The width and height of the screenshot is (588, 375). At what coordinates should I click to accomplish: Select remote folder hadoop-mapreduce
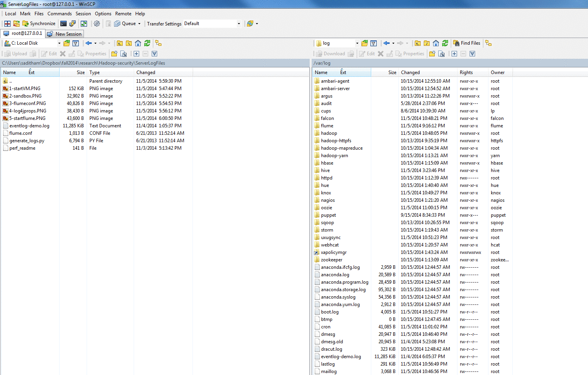point(342,148)
